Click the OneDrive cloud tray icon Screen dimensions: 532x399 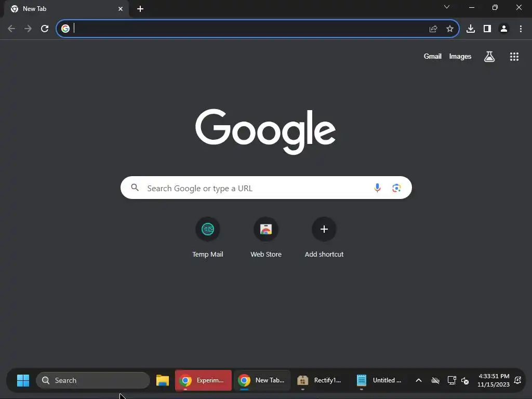point(435,380)
